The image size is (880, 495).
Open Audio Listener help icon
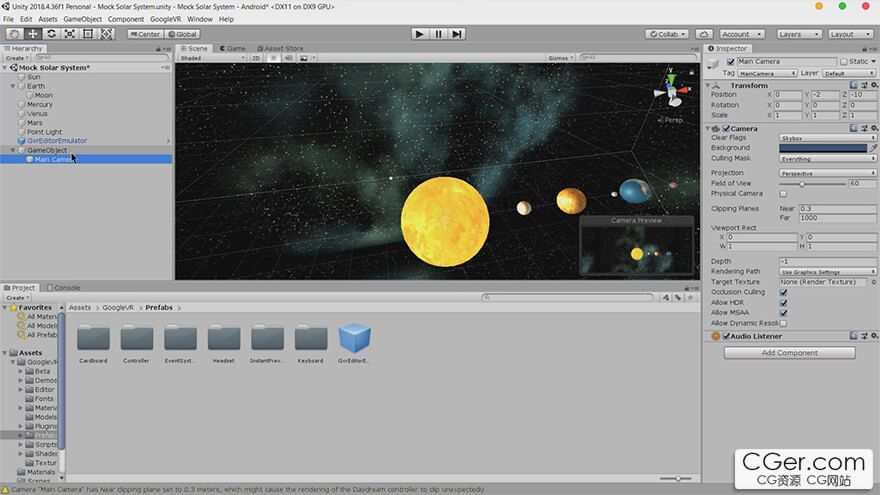coord(853,336)
